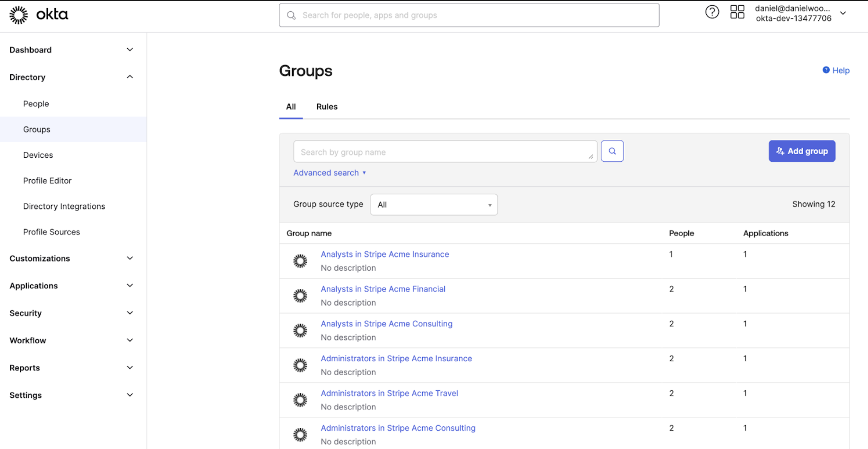Focus the people, apps and groups search bar

pyautogui.click(x=469, y=15)
